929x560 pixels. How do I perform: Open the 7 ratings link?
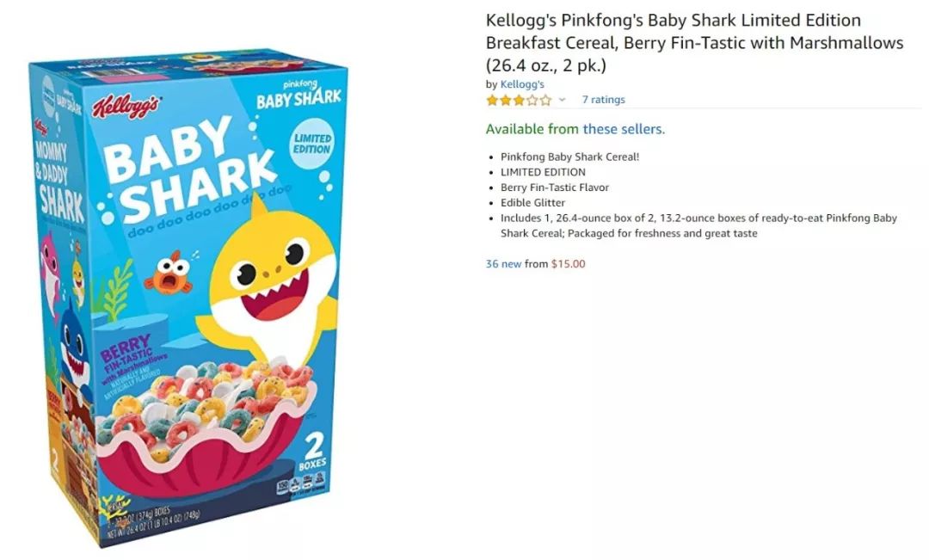coord(603,100)
